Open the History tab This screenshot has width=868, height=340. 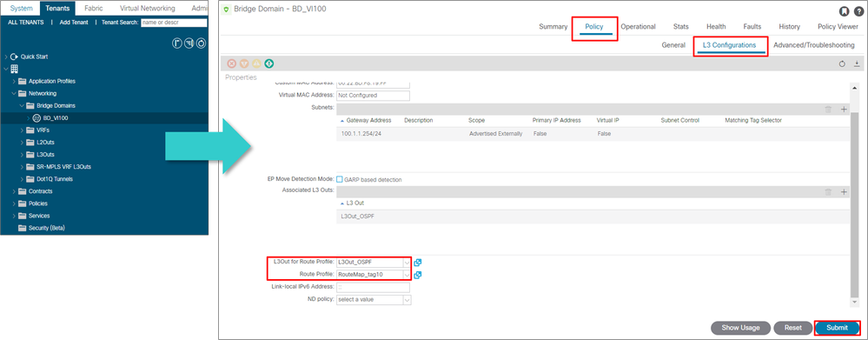[x=789, y=27]
